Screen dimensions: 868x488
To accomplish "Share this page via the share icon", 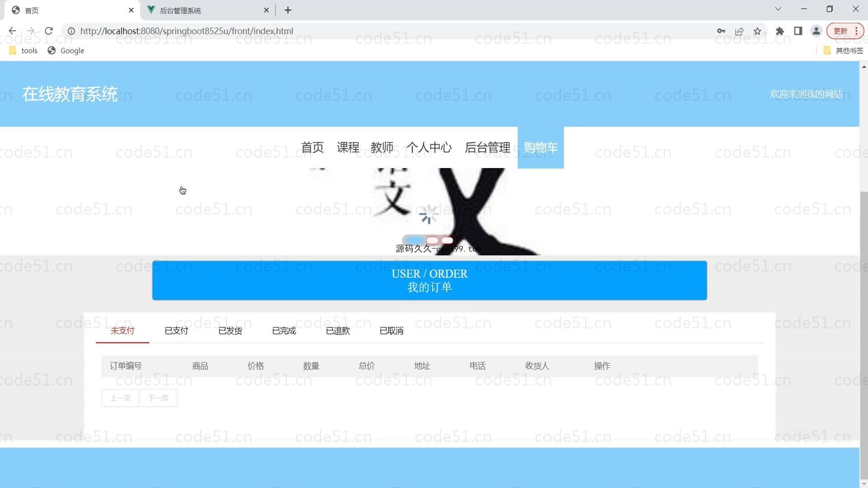I will 739,31.
